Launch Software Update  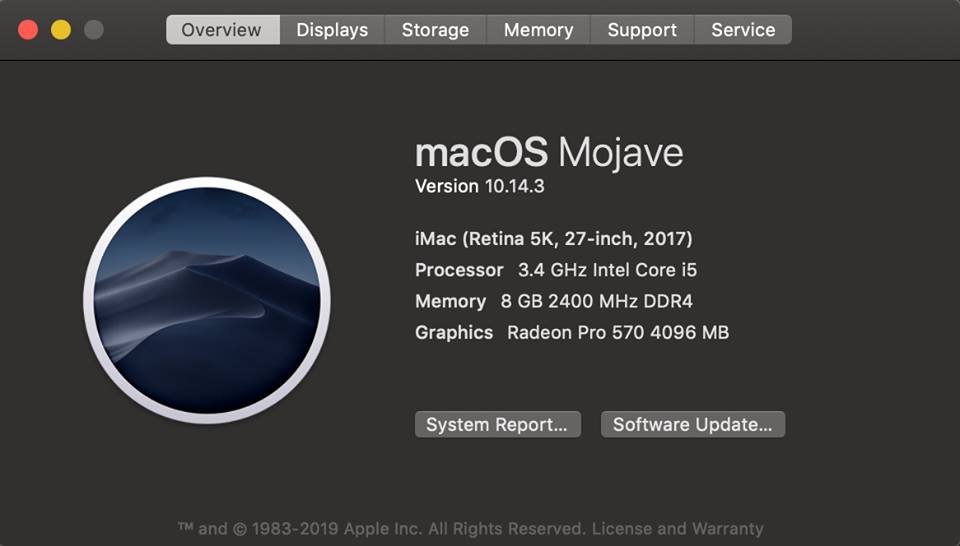pos(693,424)
